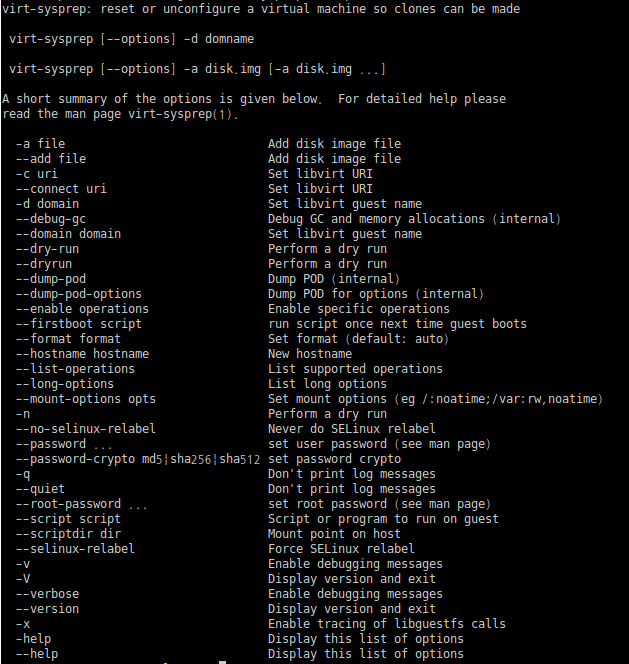The image size is (629, 664).
Task: Click '--list-operations' option
Action: tap(75, 369)
